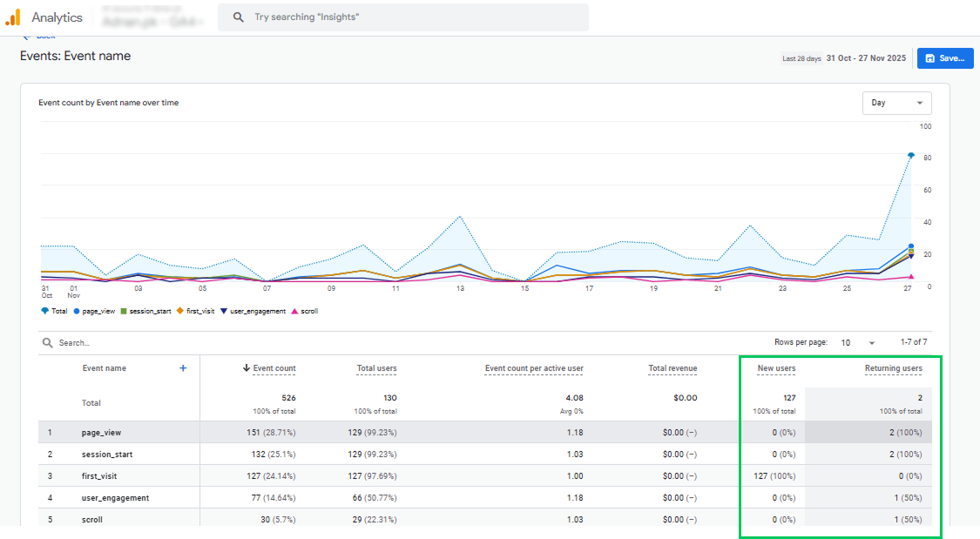The image size is (980, 539).
Task: Toggle the Total series in chart legend
Action: click(x=55, y=311)
